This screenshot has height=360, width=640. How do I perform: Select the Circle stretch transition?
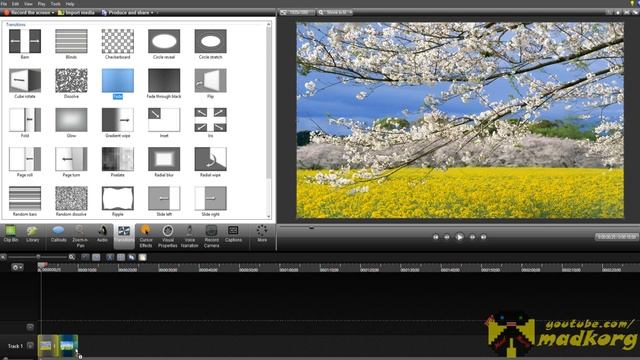pyautogui.click(x=211, y=41)
